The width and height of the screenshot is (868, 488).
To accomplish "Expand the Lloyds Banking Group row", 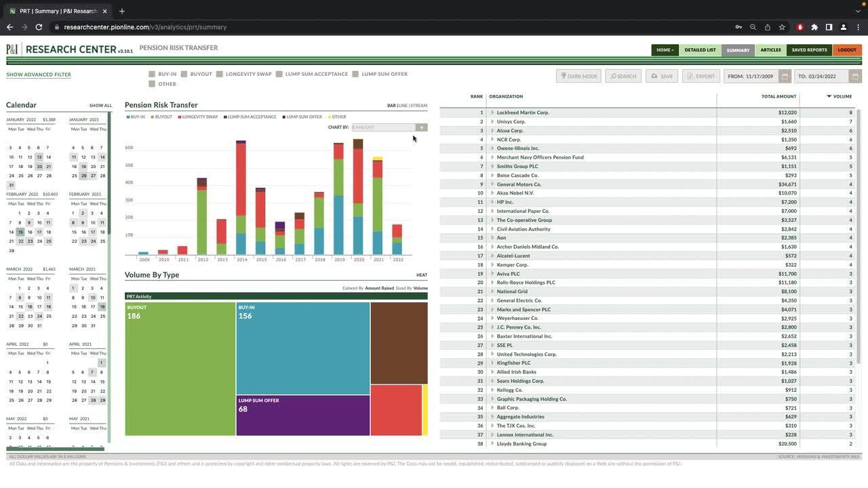I will coord(492,444).
